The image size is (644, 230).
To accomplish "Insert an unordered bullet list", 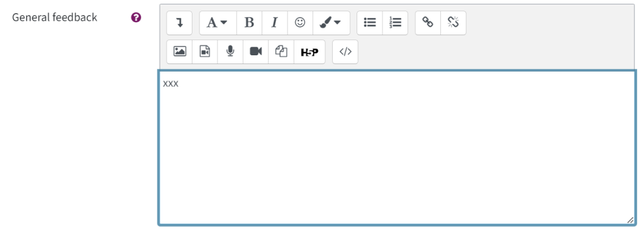I will [370, 23].
